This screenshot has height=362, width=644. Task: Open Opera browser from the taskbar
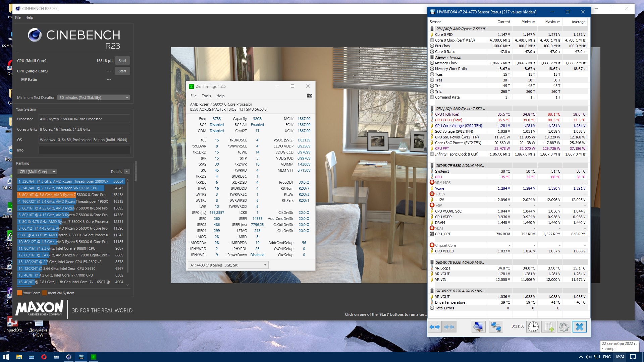pyautogui.click(x=44, y=357)
